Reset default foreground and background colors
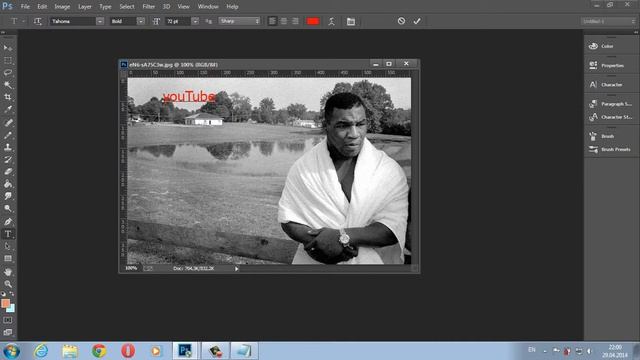This screenshot has height=360, width=640. pos(3,294)
